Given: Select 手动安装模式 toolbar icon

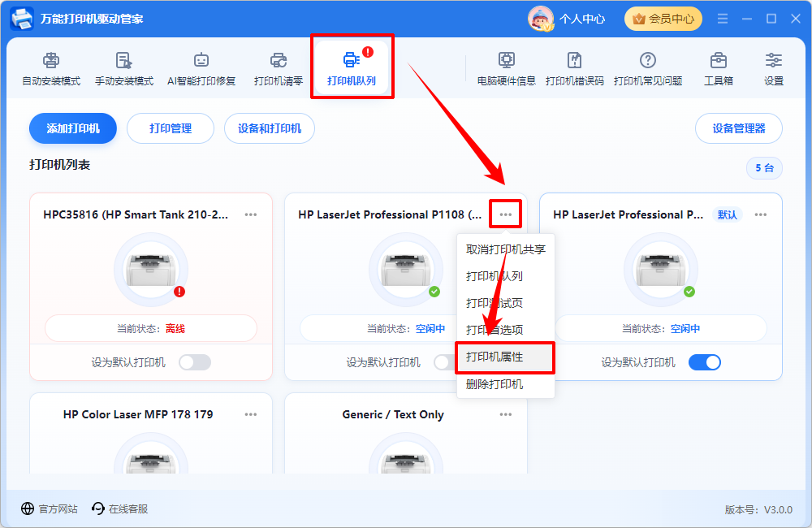Looking at the screenshot, I should [123, 69].
